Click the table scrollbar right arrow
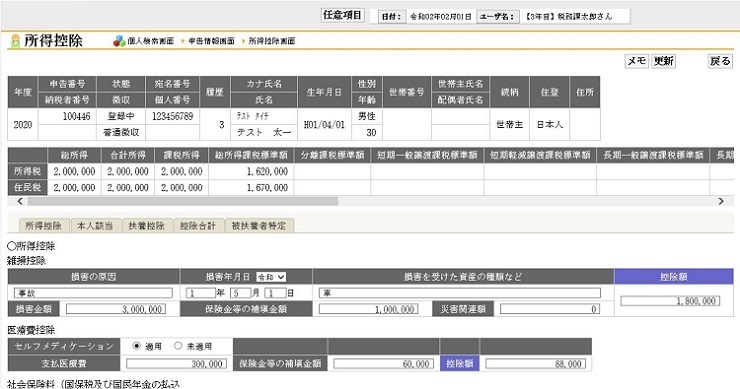Image resolution: width=740 pixels, height=389 pixels. pos(721,202)
